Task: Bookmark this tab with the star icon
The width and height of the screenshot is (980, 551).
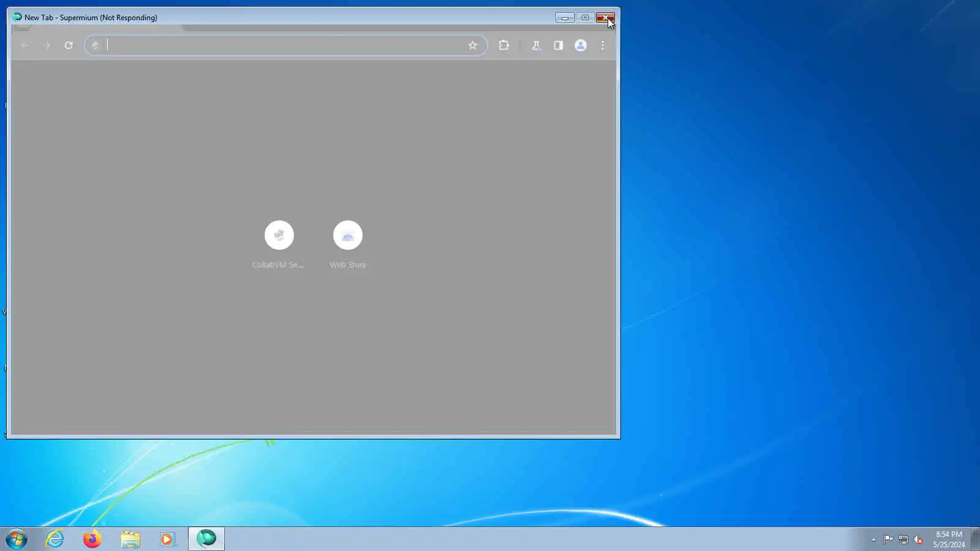Action: coord(473,45)
